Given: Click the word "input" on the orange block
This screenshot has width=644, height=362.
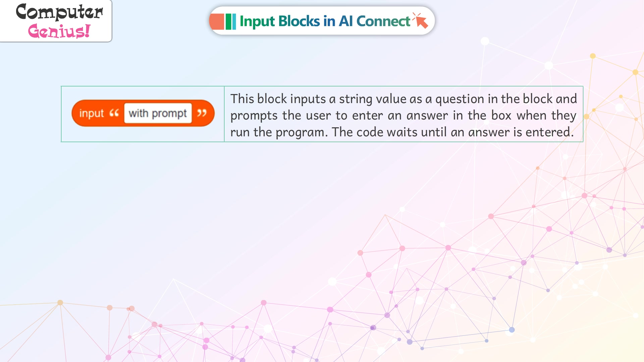Looking at the screenshot, I should tap(92, 114).
